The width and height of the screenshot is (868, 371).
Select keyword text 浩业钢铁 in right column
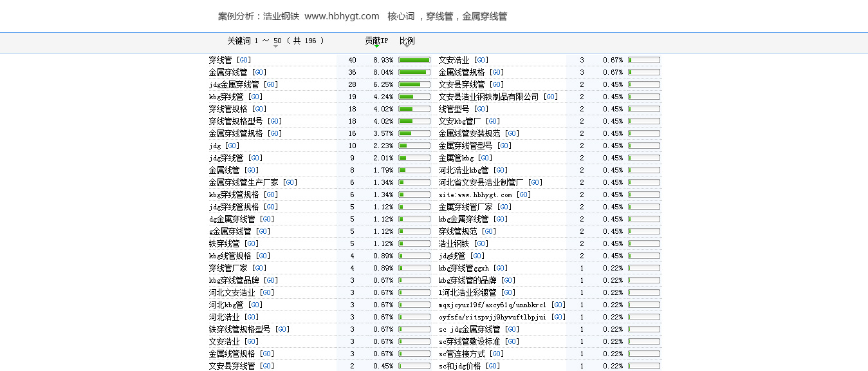[x=454, y=243]
